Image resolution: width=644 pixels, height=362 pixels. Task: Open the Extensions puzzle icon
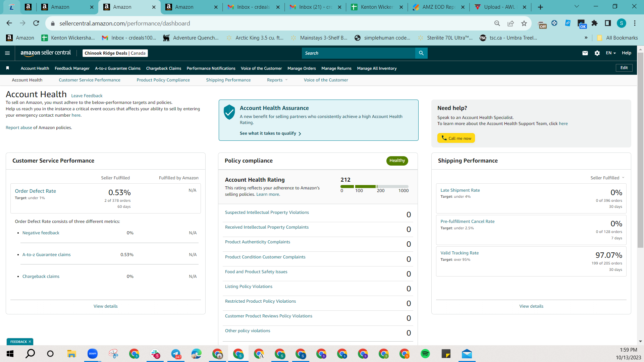click(595, 23)
